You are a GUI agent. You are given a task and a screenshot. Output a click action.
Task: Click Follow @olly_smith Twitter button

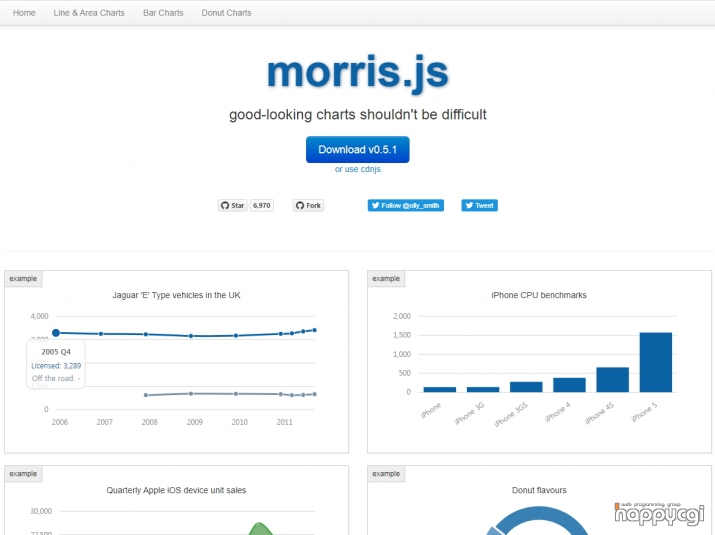pos(406,206)
